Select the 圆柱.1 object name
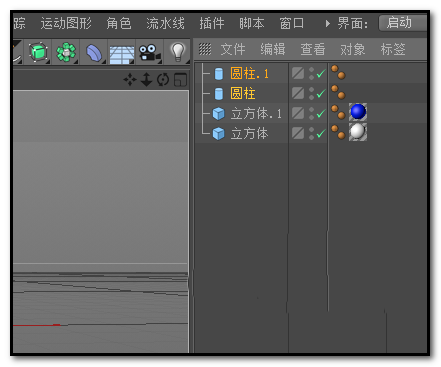 (x=249, y=74)
